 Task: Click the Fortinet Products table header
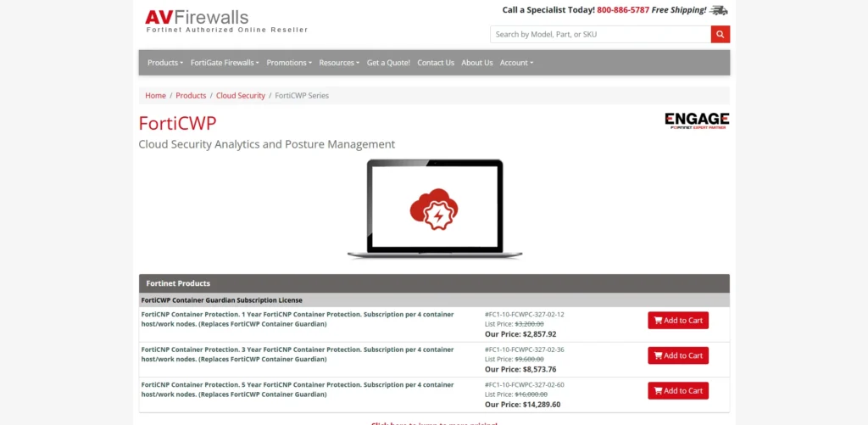434,283
